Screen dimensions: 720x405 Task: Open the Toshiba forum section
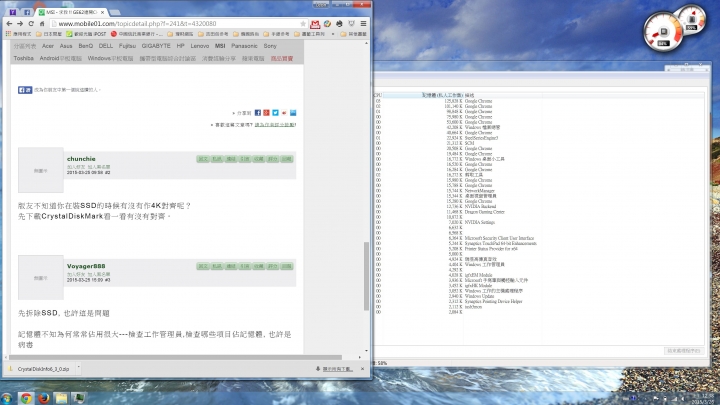(x=23, y=58)
